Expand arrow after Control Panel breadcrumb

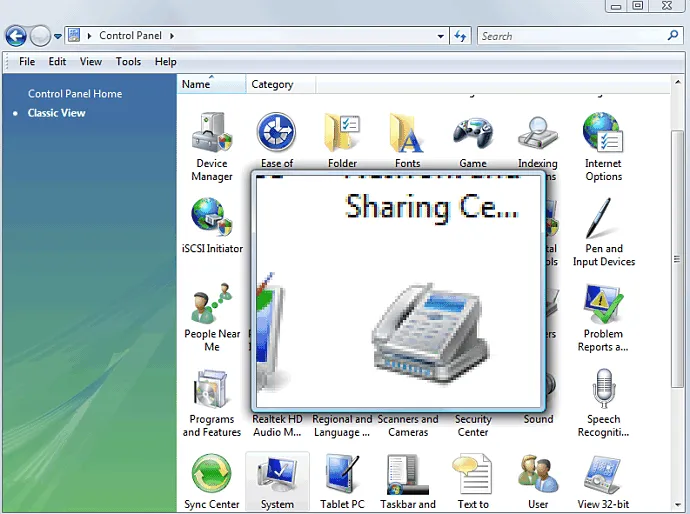(172, 36)
